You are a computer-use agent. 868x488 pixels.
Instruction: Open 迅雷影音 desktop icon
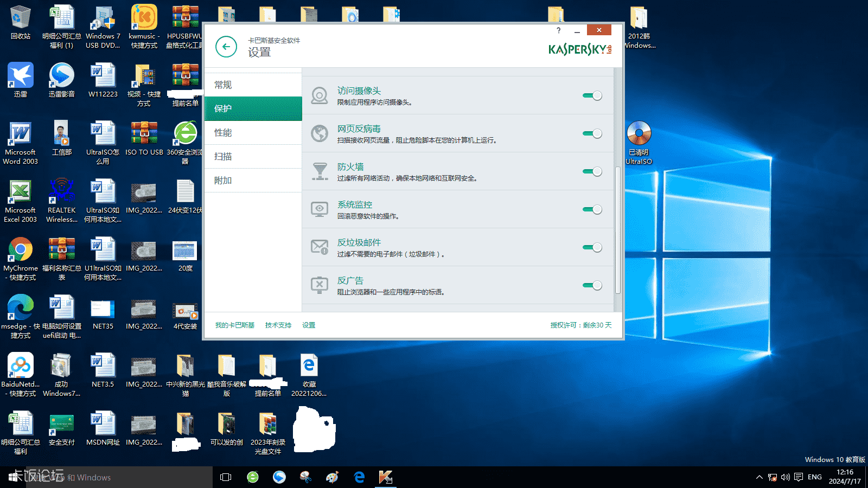click(x=62, y=80)
